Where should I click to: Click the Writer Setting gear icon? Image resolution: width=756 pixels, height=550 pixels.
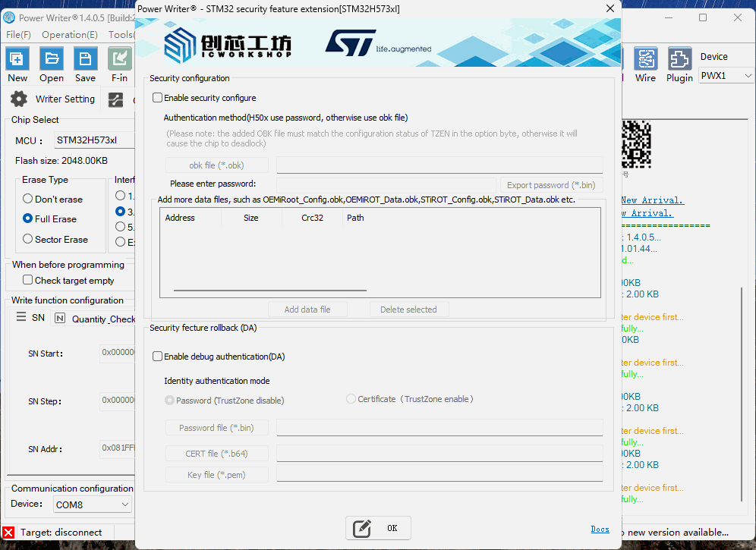(x=19, y=99)
